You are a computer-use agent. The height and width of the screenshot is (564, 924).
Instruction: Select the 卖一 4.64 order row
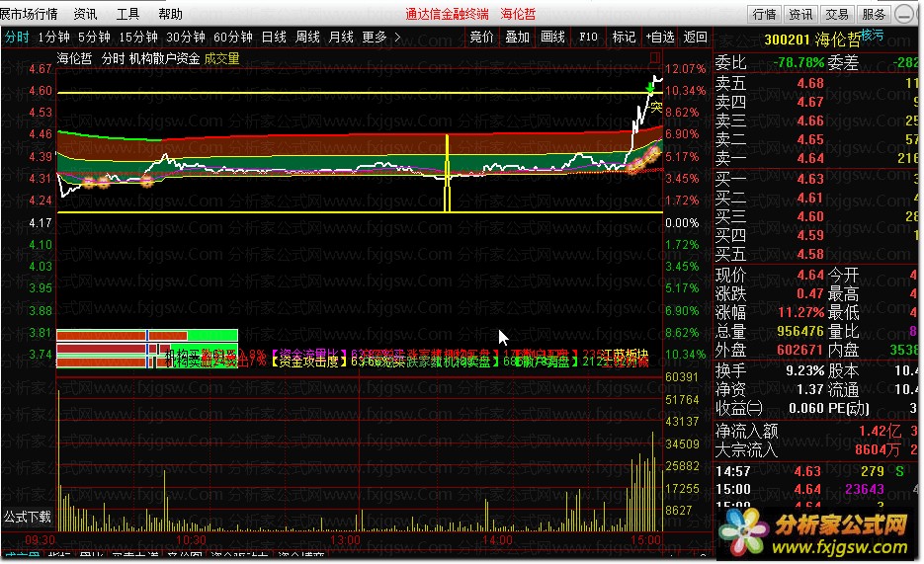point(816,158)
